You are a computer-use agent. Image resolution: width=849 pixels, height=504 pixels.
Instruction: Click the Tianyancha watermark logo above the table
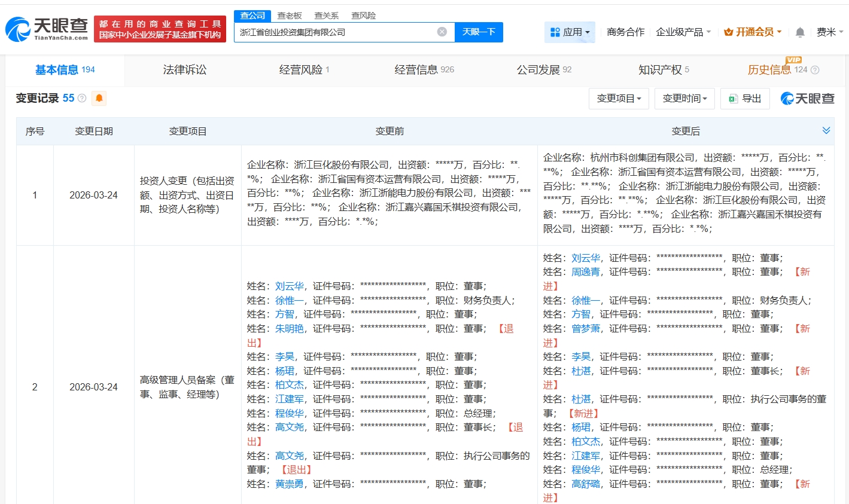click(x=807, y=99)
